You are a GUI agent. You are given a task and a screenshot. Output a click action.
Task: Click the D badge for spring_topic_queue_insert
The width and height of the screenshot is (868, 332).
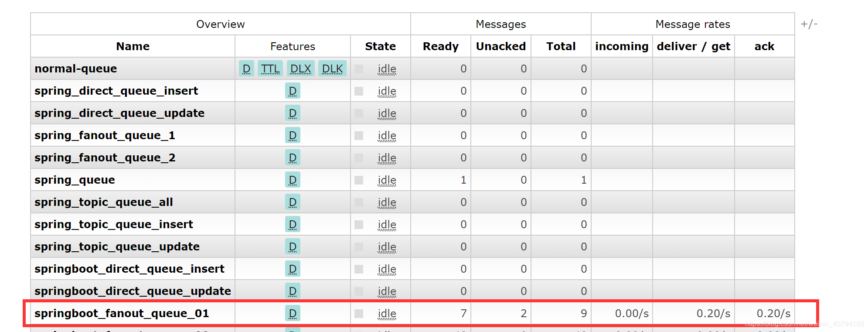coord(293,224)
